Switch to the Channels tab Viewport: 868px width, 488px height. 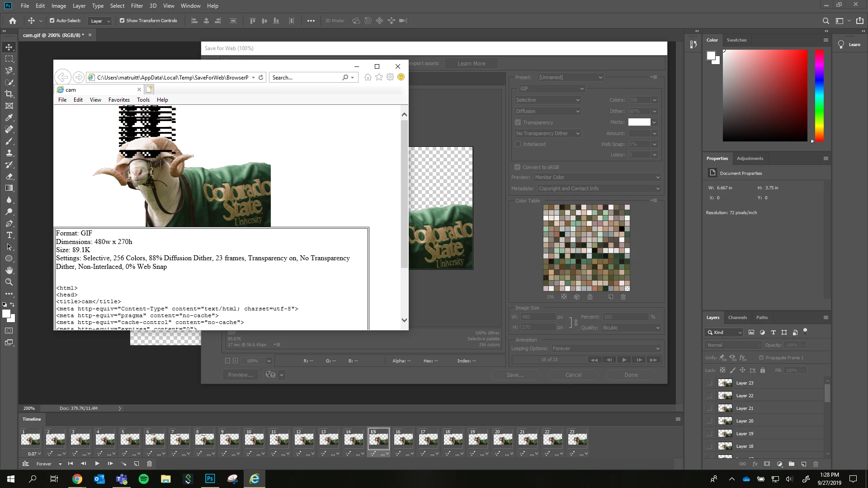click(x=737, y=317)
